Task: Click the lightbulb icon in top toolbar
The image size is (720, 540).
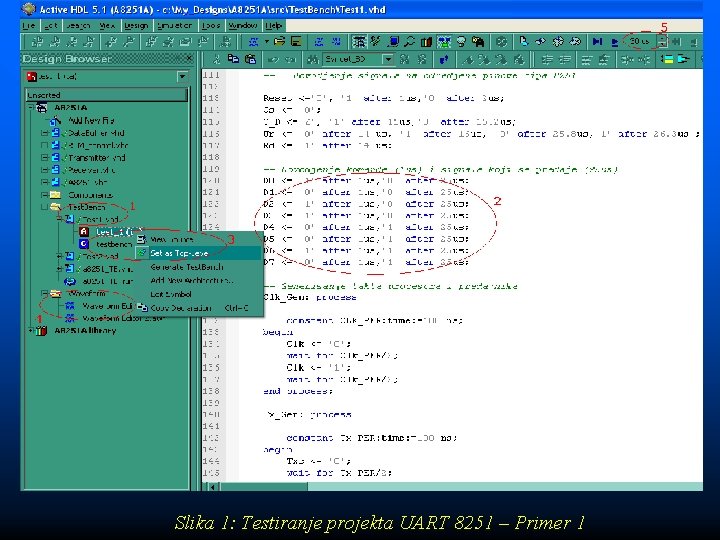Action: point(461,42)
